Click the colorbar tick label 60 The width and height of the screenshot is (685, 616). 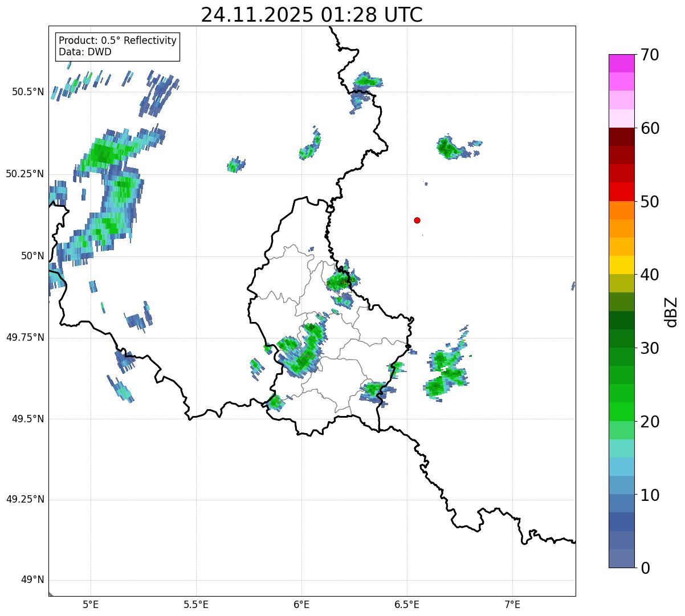[650, 128]
